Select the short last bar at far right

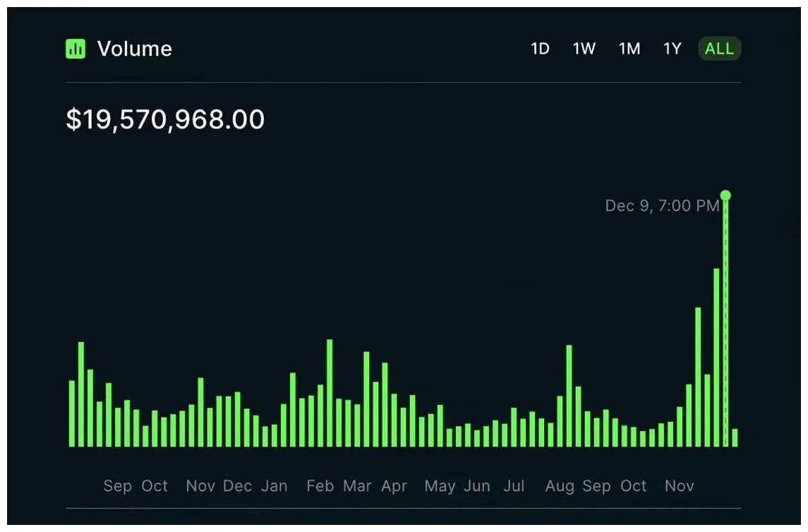(735, 437)
